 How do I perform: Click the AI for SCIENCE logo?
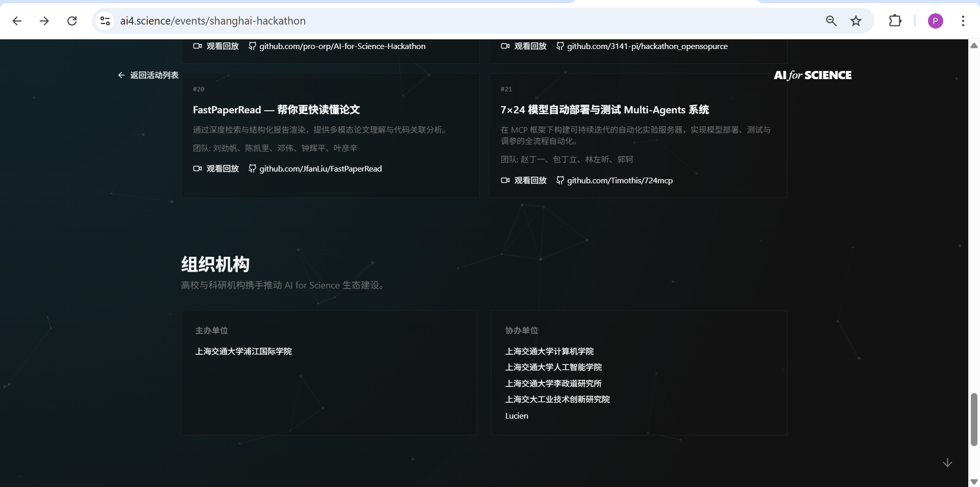[x=813, y=75]
